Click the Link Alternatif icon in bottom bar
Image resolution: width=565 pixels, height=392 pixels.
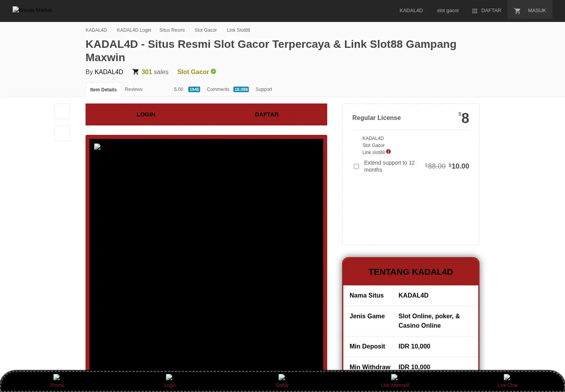(394, 377)
